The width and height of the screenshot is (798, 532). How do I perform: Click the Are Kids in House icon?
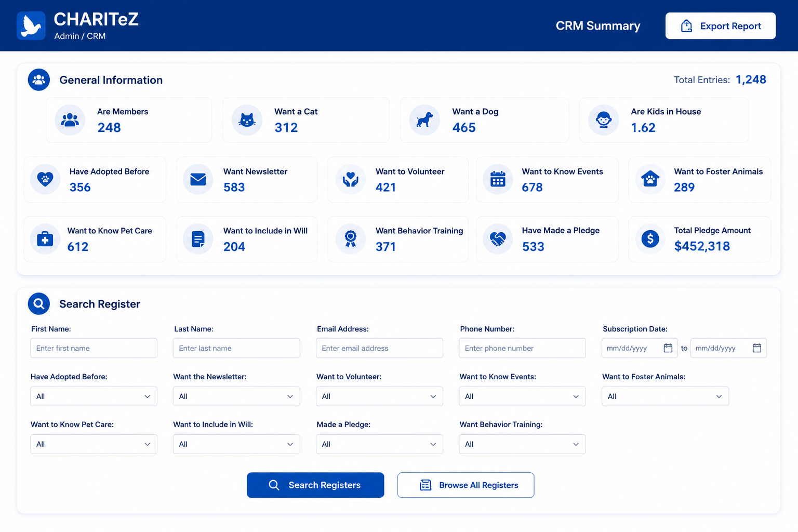[603, 120]
